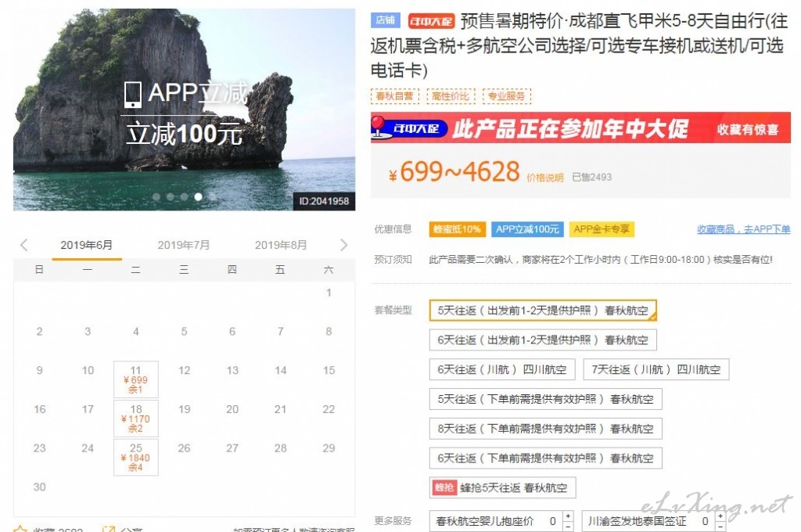Increase 川渝签发地泰国签证 quantity

click(720, 516)
